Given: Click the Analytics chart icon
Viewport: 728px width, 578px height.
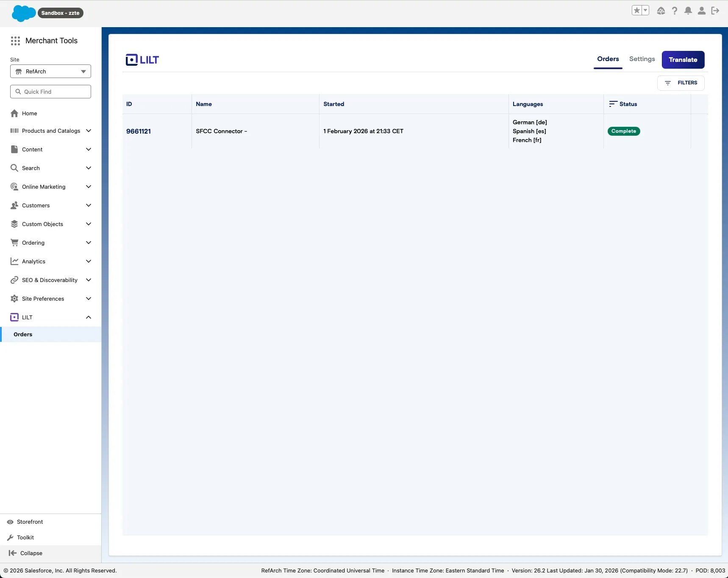Looking at the screenshot, I should (14, 261).
